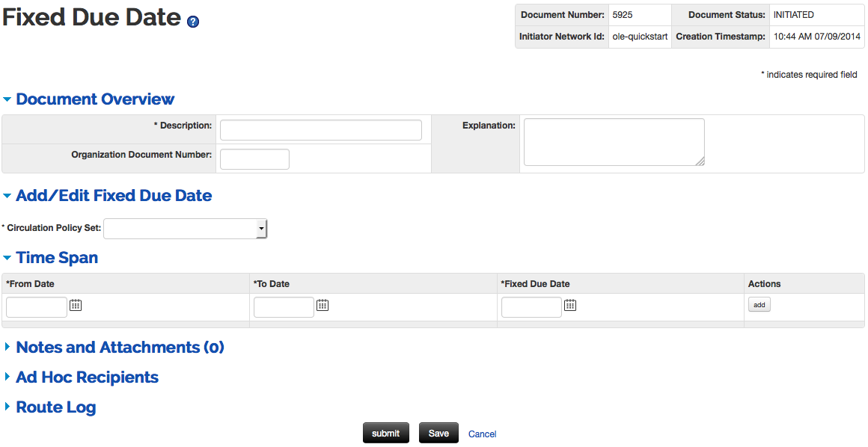Focus the Organization Document Number field

(x=254, y=159)
